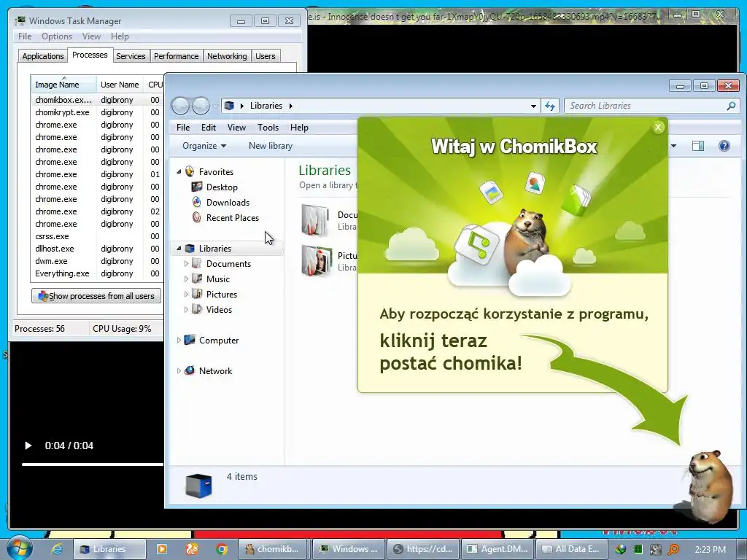This screenshot has height=560, width=747.
Task: Open Desktop in Favorites
Action: (222, 187)
